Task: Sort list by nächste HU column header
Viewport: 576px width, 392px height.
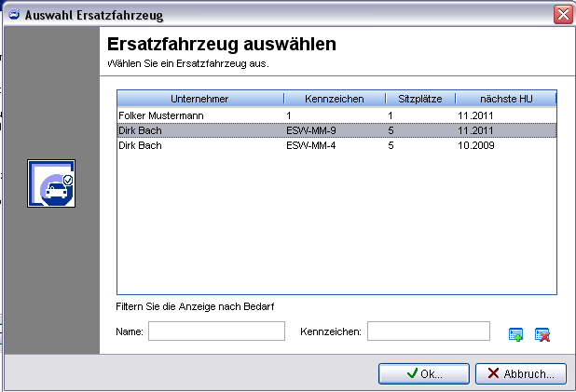Action: [x=505, y=99]
